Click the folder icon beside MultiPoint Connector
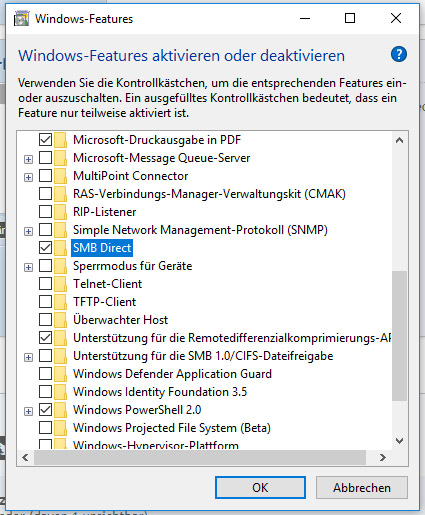This screenshot has height=515, width=425. click(x=61, y=176)
